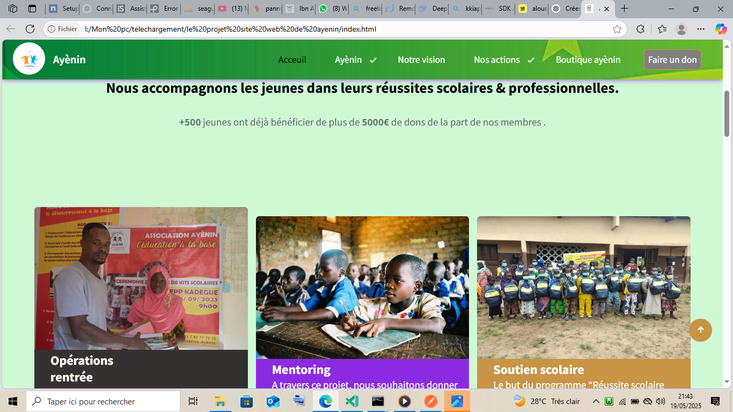Open the Soutien scolaire group photo

[583, 288]
